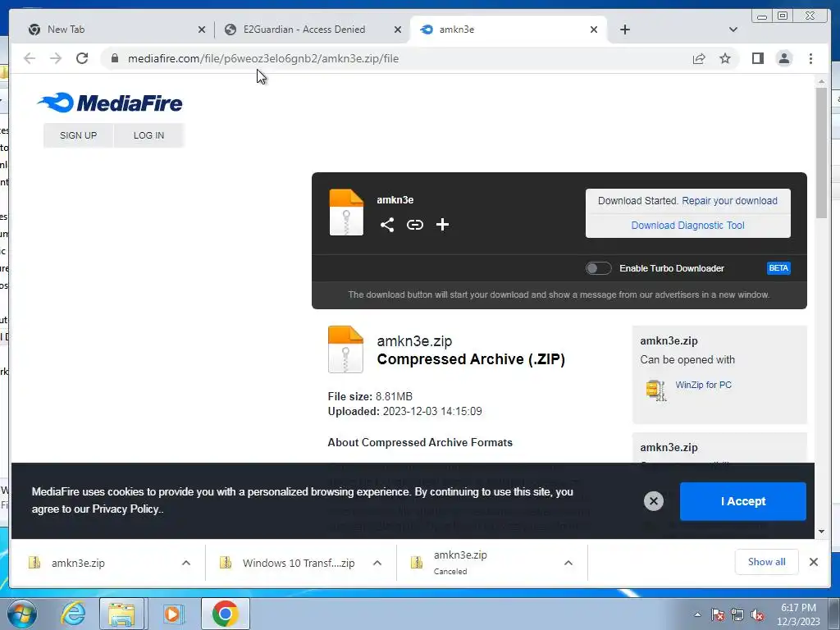Viewport: 840px width, 630px height.
Task: Click the BETA badge
Action: pos(778,268)
